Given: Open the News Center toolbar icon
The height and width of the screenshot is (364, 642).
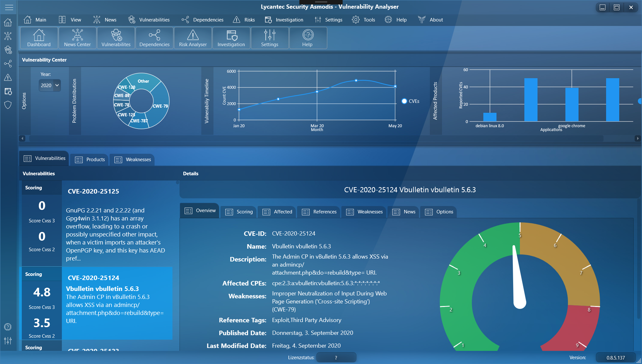Looking at the screenshot, I should 77,38.
